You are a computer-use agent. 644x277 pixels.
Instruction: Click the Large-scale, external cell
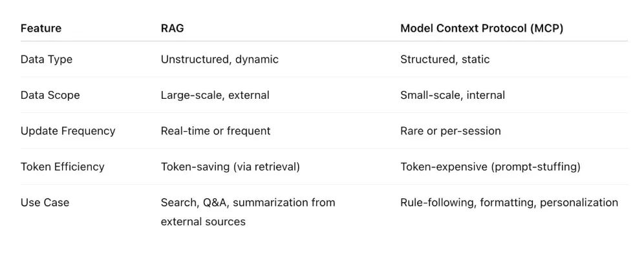point(215,95)
